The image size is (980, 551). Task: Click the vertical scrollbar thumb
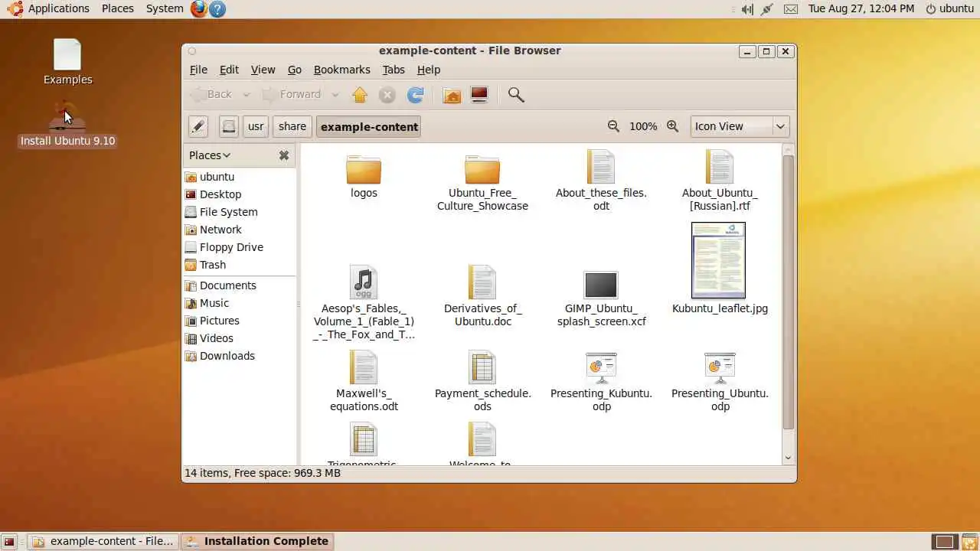pos(789,292)
